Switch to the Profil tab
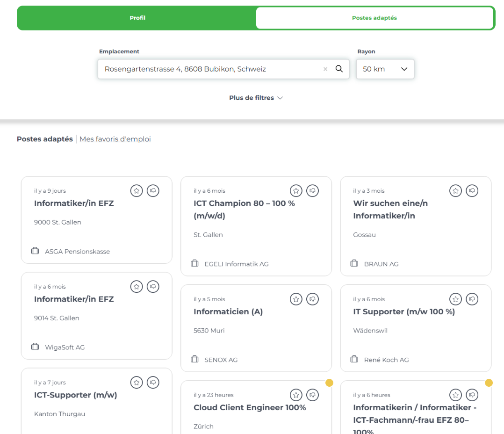The height and width of the screenshot is (434, 504). [x=137, y=18]
